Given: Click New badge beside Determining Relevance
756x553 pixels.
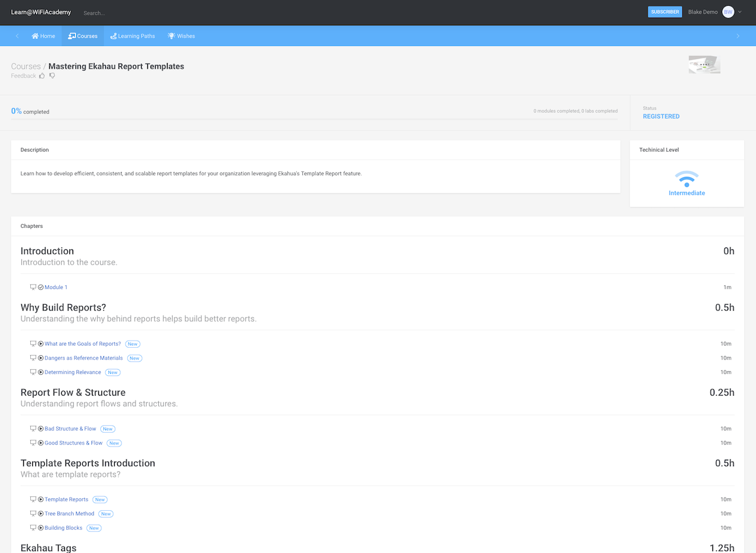Looking at the screenshot, I should [x=113, y=372].
